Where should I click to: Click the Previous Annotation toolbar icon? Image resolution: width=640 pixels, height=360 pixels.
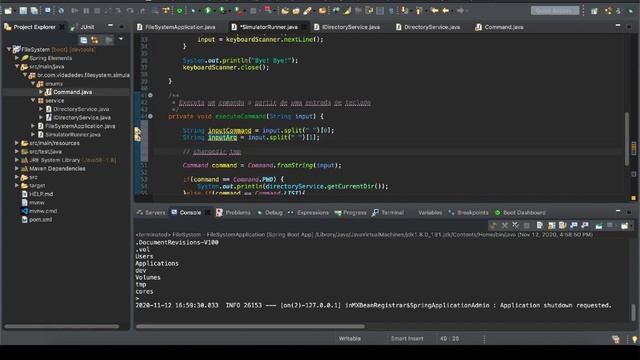point(419,11)
